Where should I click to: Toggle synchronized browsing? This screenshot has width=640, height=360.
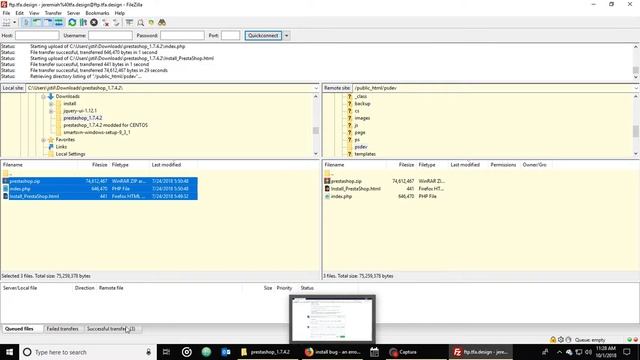(151, 22)
